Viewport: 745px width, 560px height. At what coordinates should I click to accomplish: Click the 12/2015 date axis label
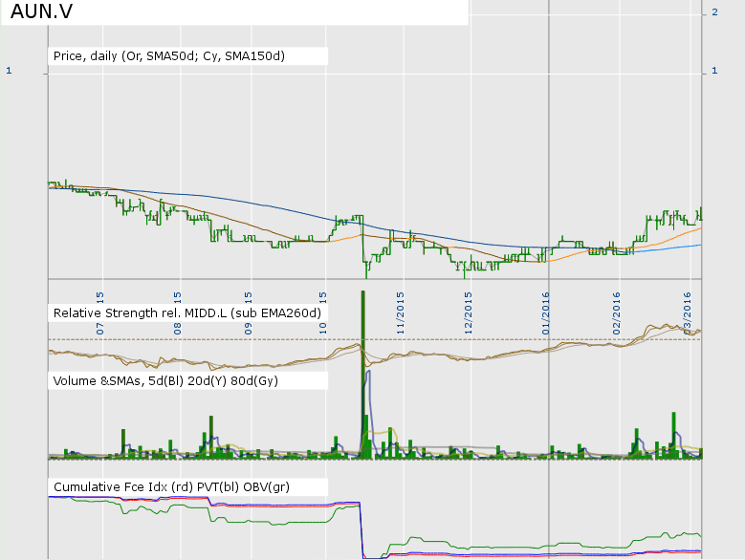pyautogui.click(x=469, y=313)
